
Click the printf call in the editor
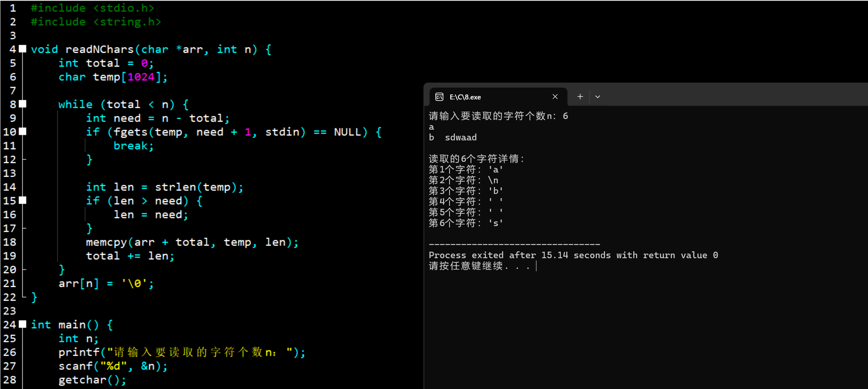(x=182, y=352)
